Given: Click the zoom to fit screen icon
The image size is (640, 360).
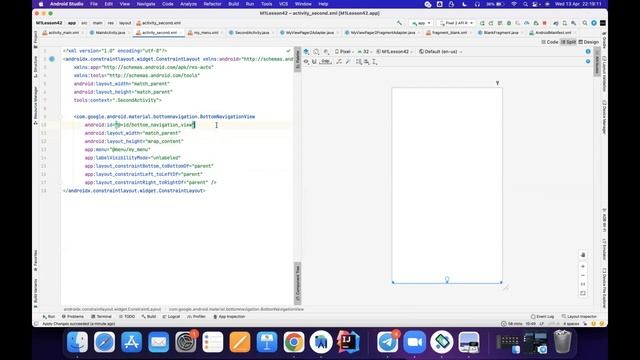Looking at the screenshot, I should click(x=583, y=293).
